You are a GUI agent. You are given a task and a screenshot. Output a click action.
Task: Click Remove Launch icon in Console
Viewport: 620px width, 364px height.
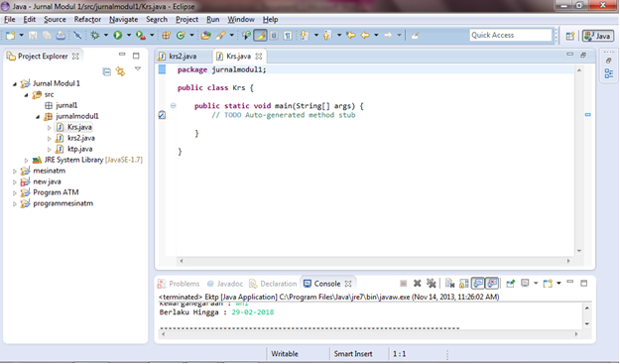pyautogui.click(x=417, y=284)
